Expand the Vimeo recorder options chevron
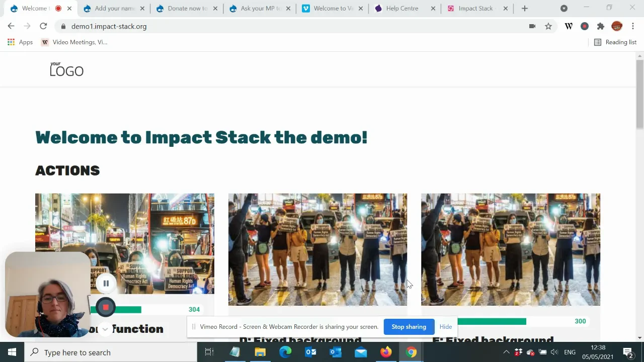Viewport: 644px width, 362px height. coord(105,329)
